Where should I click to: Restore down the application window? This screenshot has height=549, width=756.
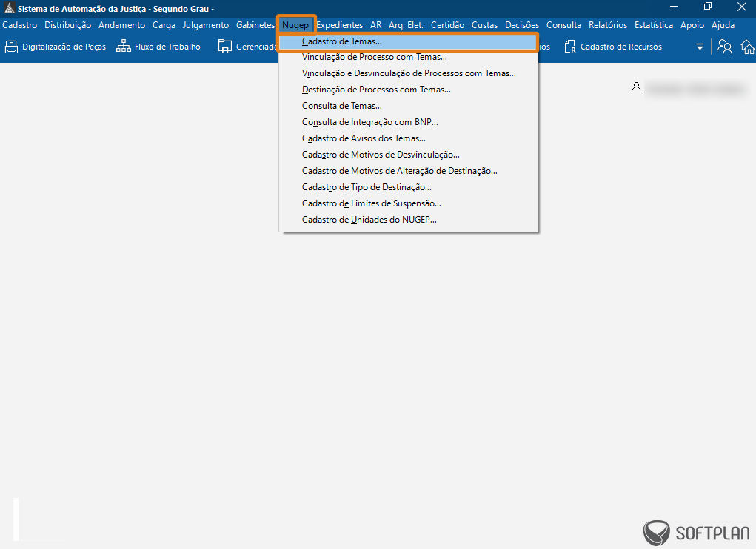coord(707,7)
